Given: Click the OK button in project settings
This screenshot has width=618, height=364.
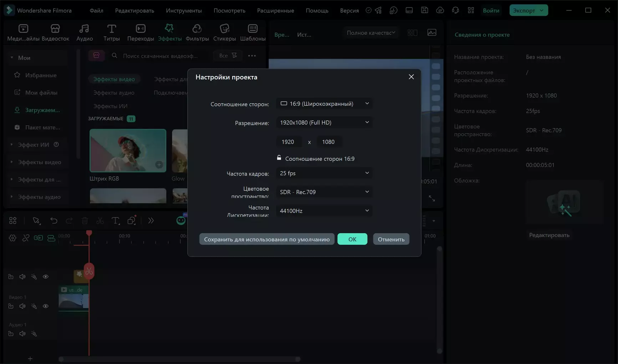Looking at the screenshot, I should 352,239.
